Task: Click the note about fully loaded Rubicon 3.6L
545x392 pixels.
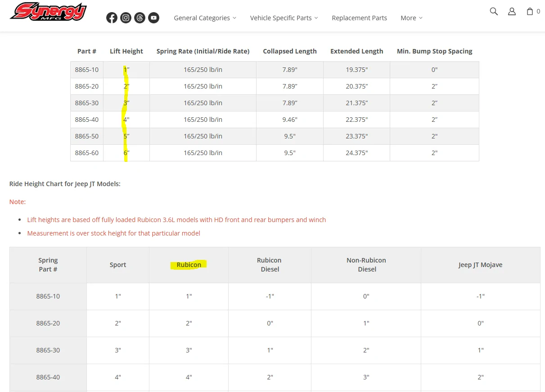Action: (x=176, y=220)
